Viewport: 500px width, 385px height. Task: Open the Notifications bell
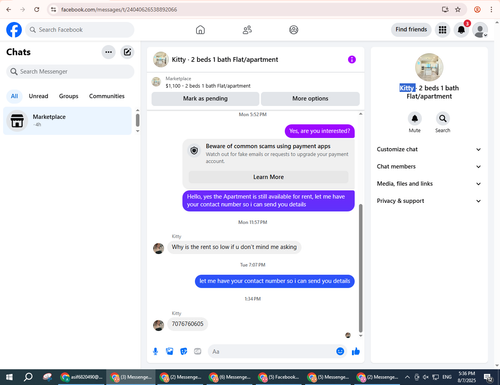pyautogui.click(x=461, y=30)
